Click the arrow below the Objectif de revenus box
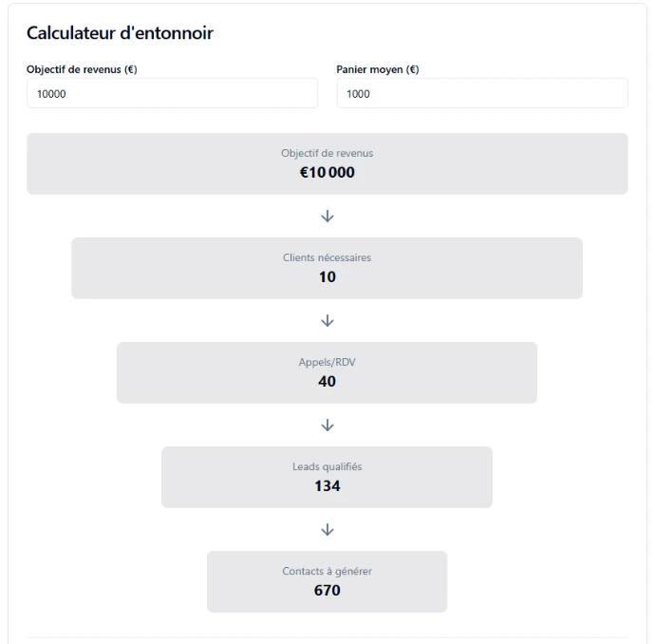 (x=327, y=217)
